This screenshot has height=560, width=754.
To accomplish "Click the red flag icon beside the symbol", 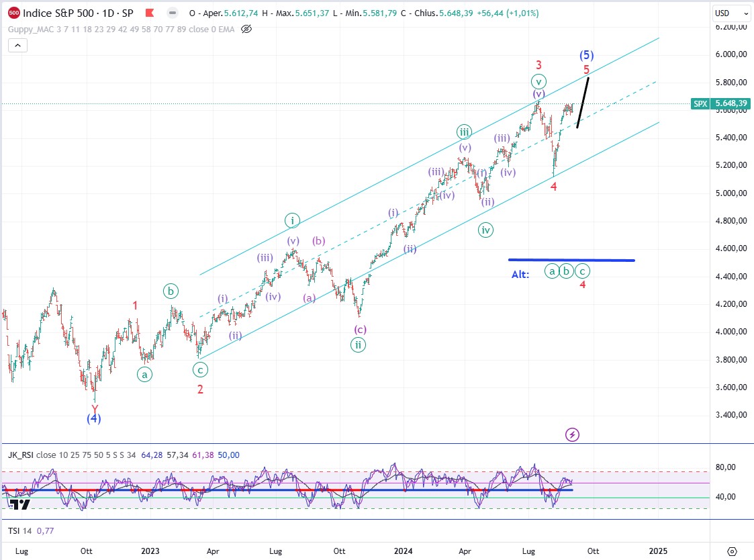I will 150,13.
